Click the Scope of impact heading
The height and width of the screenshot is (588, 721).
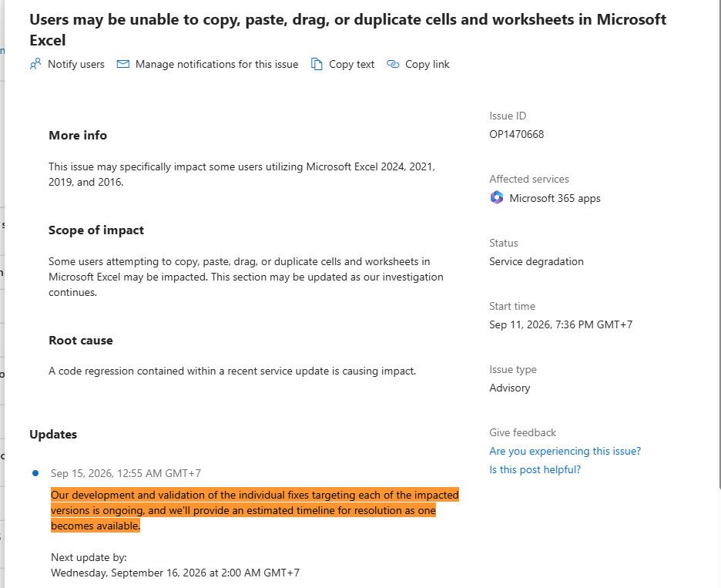tap(96, 230)
